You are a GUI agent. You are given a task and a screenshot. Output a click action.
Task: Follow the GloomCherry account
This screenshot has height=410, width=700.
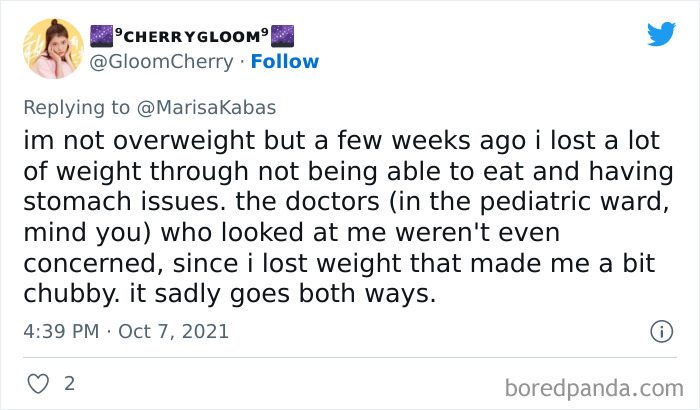(284, 61)
